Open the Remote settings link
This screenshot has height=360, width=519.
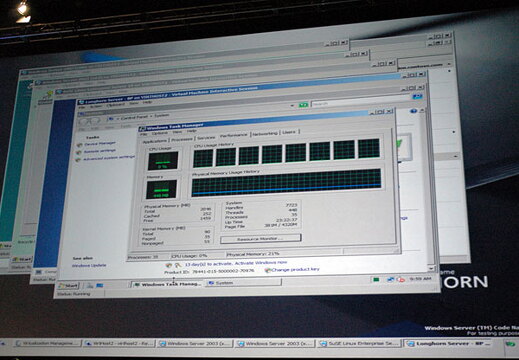click(x=100, y=151)
